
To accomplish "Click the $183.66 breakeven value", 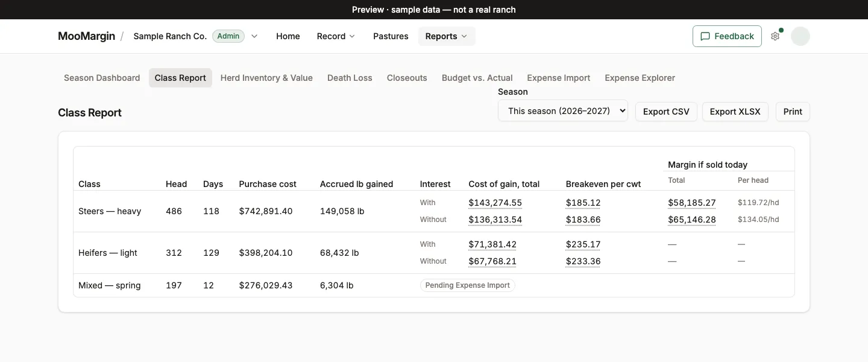I will click(583, 220).
